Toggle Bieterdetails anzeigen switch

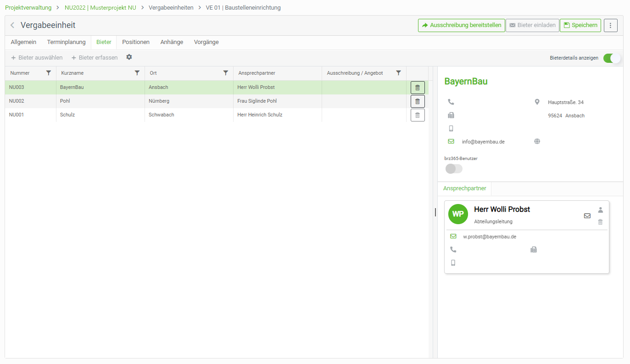(612, 58)
